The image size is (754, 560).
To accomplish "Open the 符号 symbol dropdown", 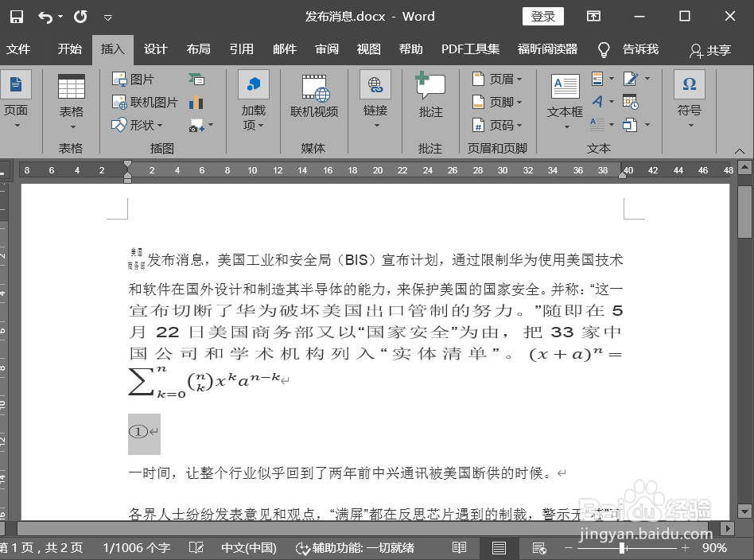I will pyautogui.click(x=690, y=99).
